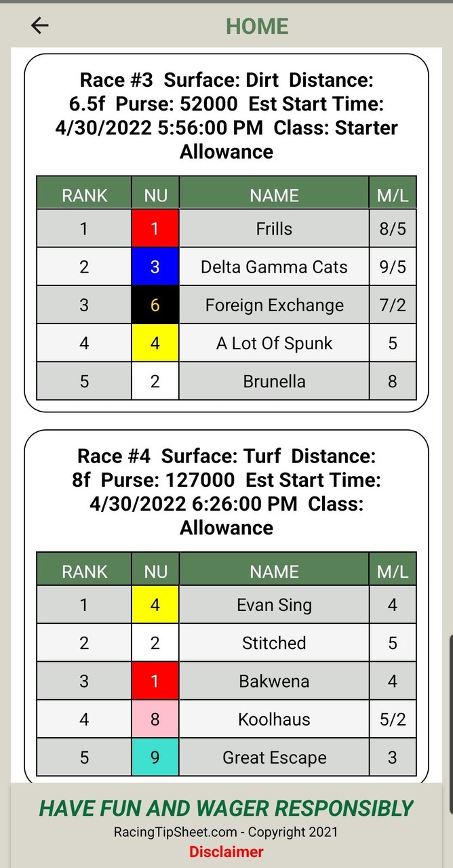
Task: Select the HOME title at the top
Action: tap(257, 26)
